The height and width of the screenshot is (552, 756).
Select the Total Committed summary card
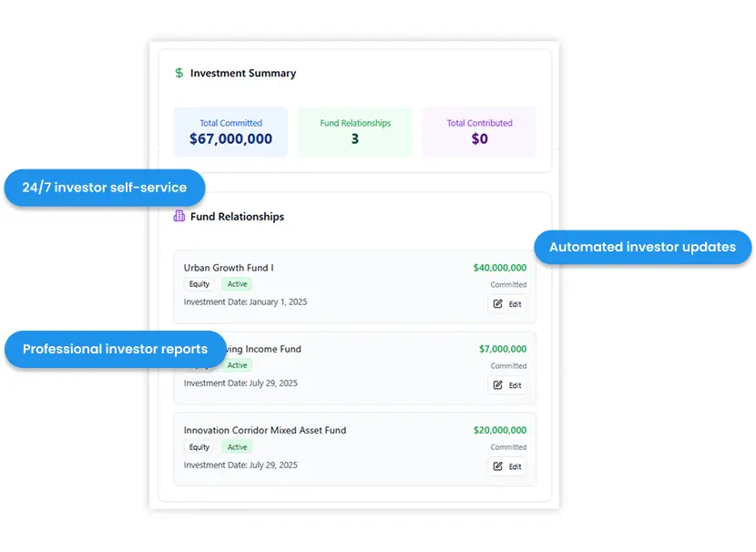tap(230, 131)
